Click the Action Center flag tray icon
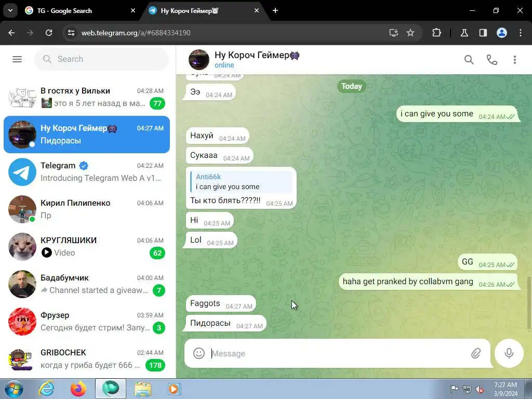This screenshot has height=399, width=532. pyautogui.click(x=454, y=389)
